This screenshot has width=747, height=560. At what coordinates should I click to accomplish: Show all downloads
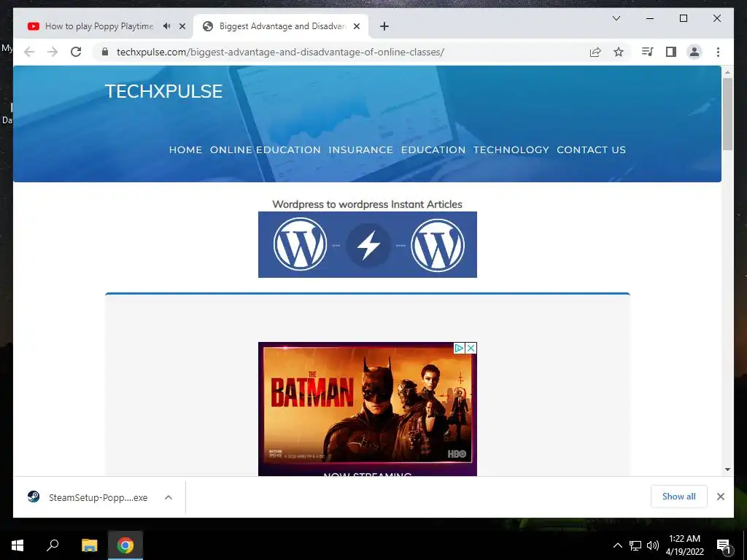click(x=679, y=496)
